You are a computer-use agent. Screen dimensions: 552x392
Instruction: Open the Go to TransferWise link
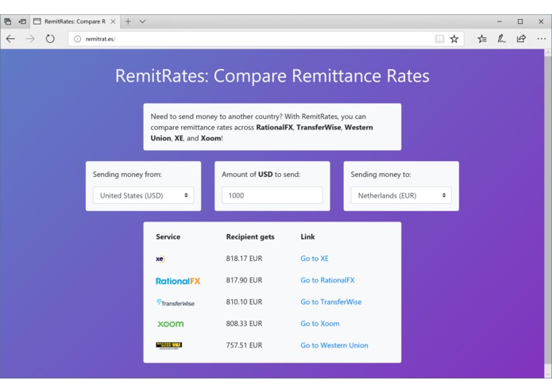point(331,302)
